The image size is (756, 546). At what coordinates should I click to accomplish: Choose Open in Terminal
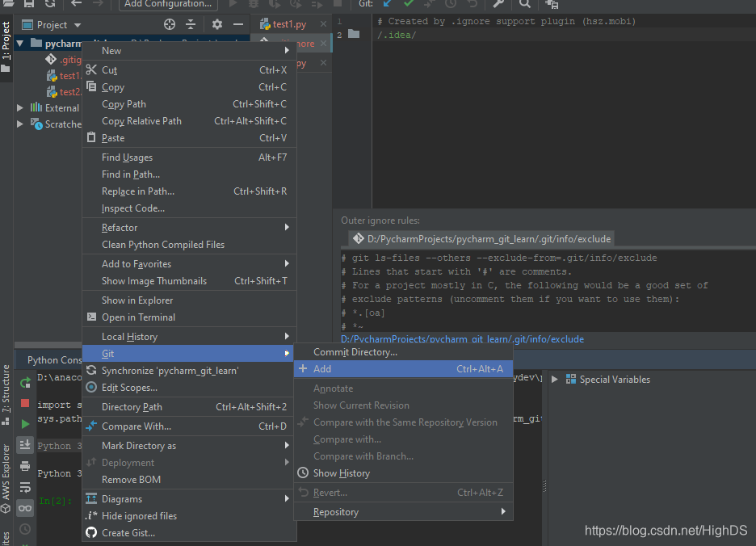pyautogui.click(x=190, y=317)
